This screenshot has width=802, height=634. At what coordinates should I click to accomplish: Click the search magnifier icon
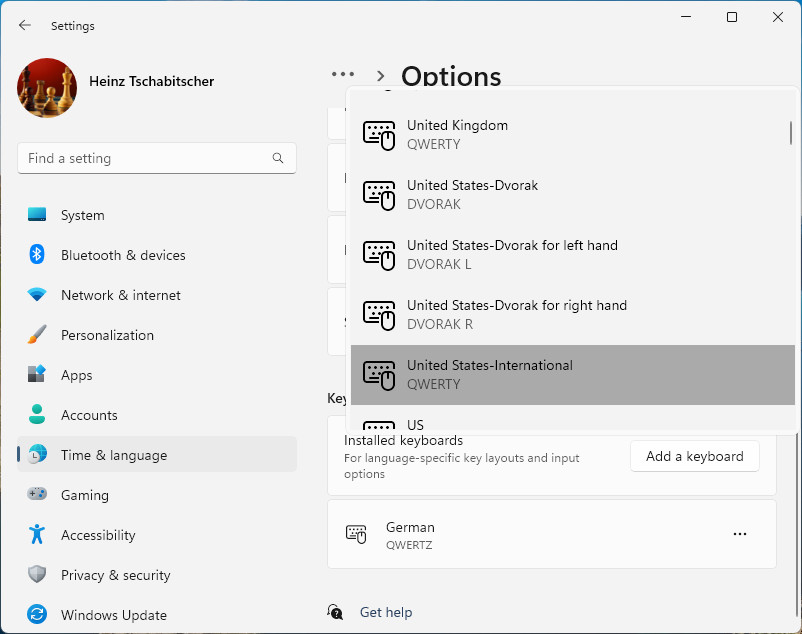pos(278,158)
